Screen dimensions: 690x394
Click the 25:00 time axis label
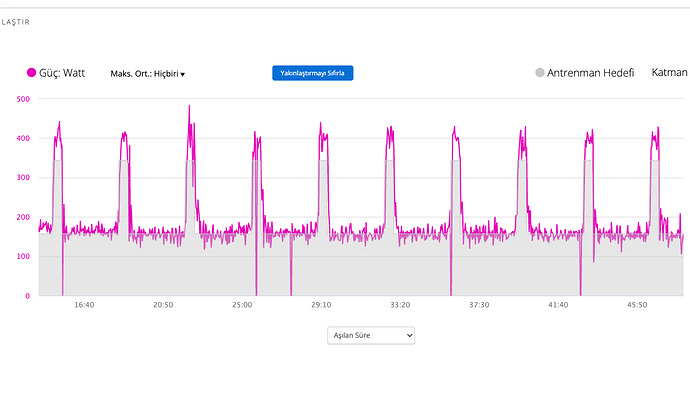pyautogui.click(x=242, y=305)
